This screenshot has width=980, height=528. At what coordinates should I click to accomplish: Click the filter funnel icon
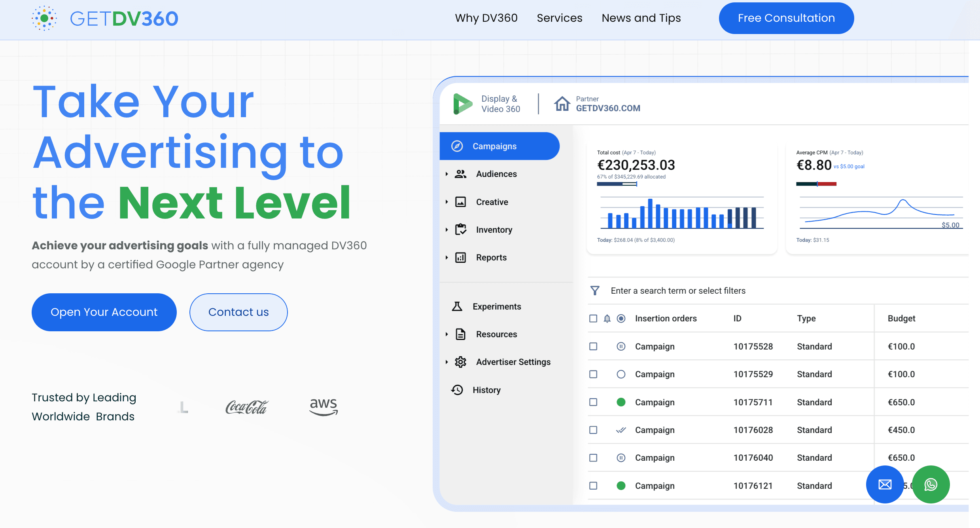pos(595,291)
